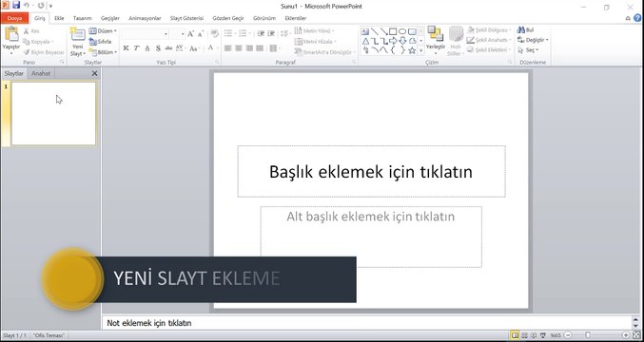This screenshot has height=342, width=644.
Task: Click the columns icon in Paragraf group
Action: (274, 48)
